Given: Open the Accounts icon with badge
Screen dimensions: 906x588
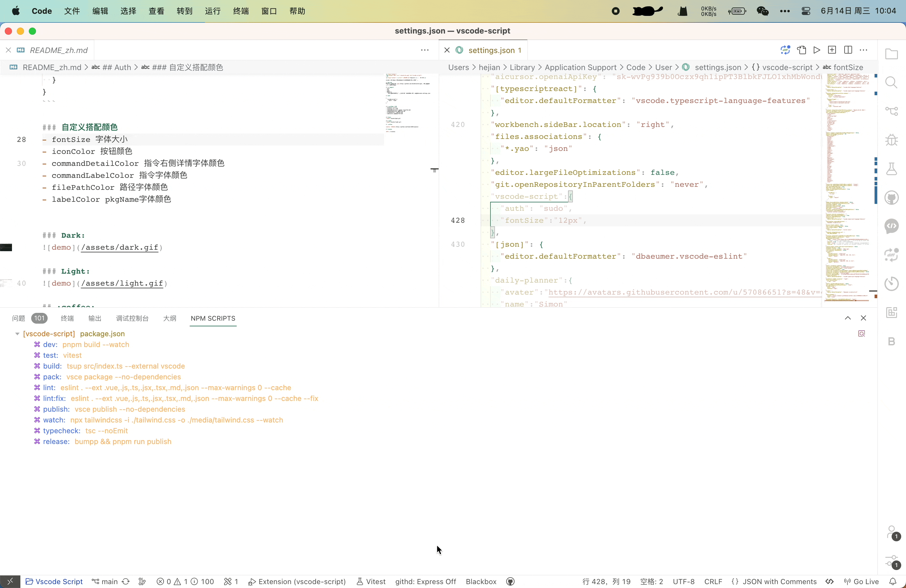Looking at the screenshot, I should tap(892, 533).
